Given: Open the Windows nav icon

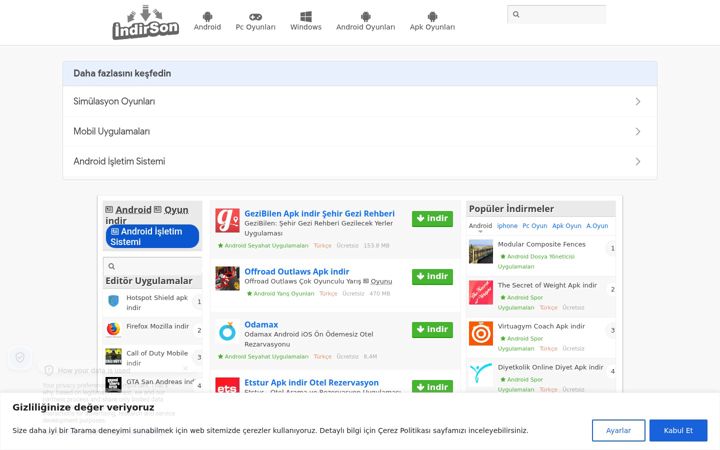Looking at the screenshot, I should (306, 17).
